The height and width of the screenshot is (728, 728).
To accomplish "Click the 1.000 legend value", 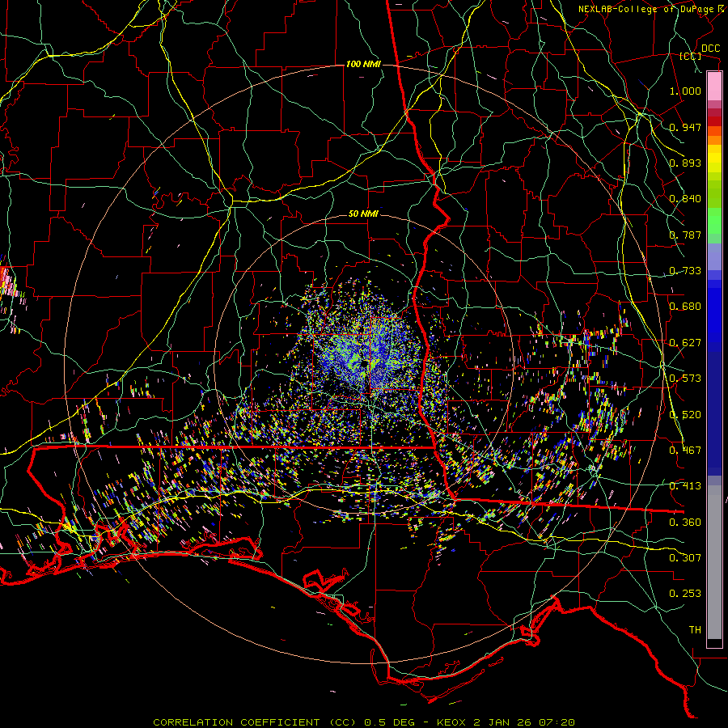I will point(685,91).
